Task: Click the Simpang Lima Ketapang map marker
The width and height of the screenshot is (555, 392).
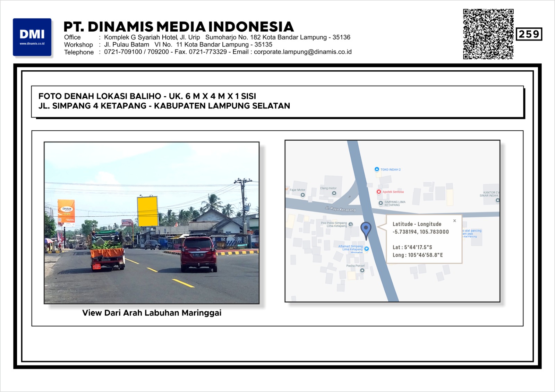Action: tap(381, 203)
